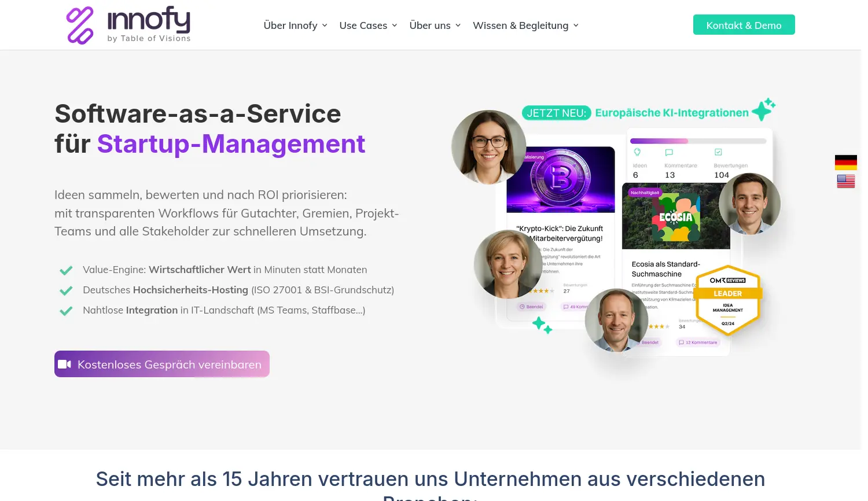Click Kostenloses Gespräch vereinbaren
Screen dimensions: 868x501
point(162,364)
